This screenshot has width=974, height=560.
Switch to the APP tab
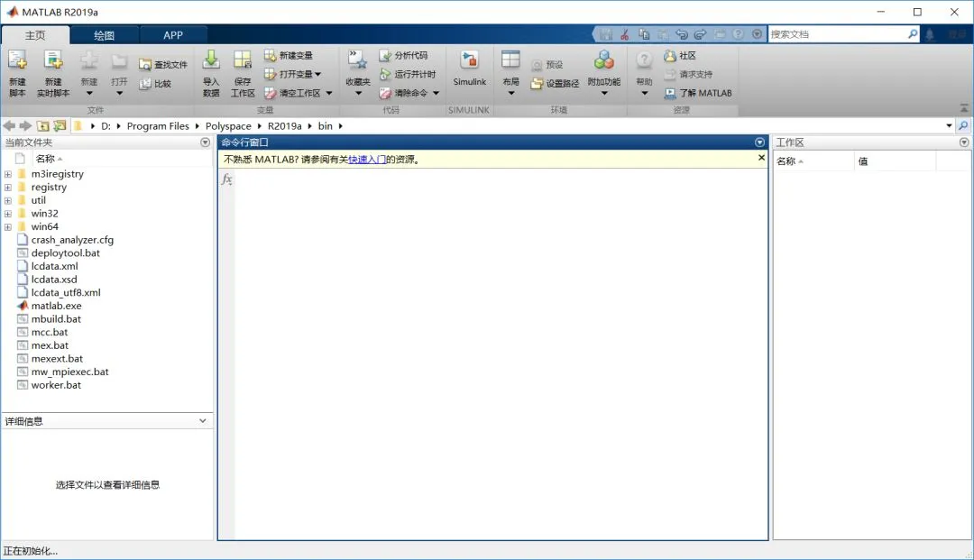point(172,35)
